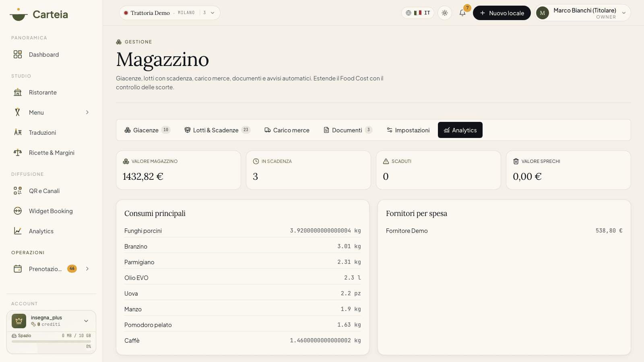Switch to the Giacenze tab
Viewport: 644px width, 362px height.
(x=147, y=130)
